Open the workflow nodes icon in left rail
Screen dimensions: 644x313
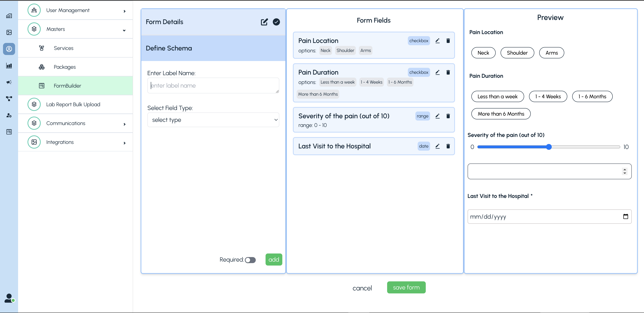9,99
